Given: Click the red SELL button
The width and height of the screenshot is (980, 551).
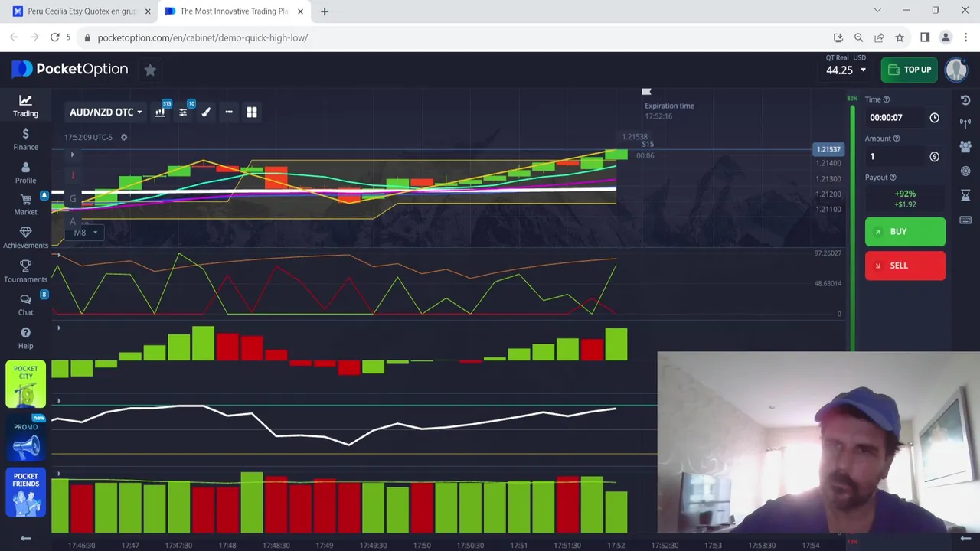Looking at the screenshot, I should [x=905, y=266].
